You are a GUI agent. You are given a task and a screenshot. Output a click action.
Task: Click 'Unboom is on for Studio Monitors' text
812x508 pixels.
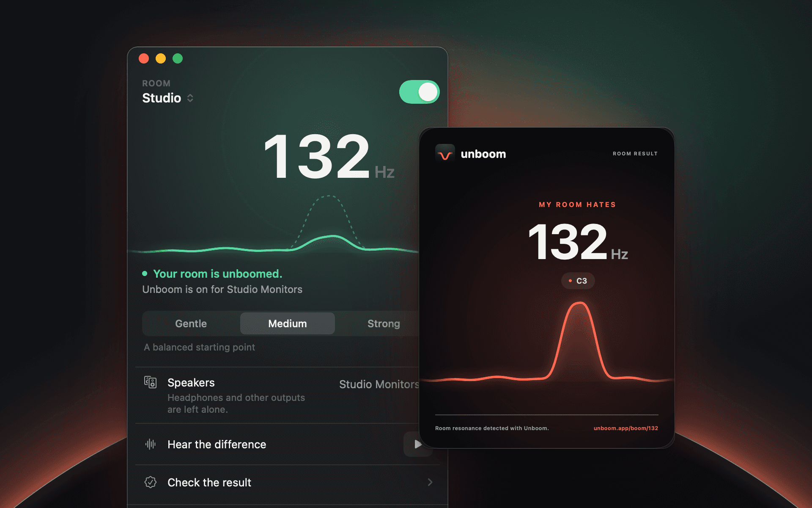(222, 290)
